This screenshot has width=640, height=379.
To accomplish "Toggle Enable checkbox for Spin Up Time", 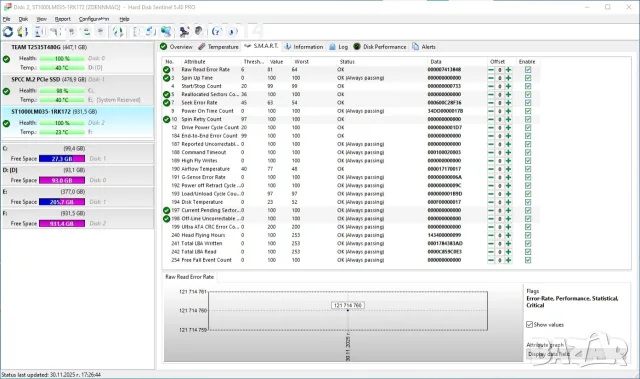I will pos(528,78).
